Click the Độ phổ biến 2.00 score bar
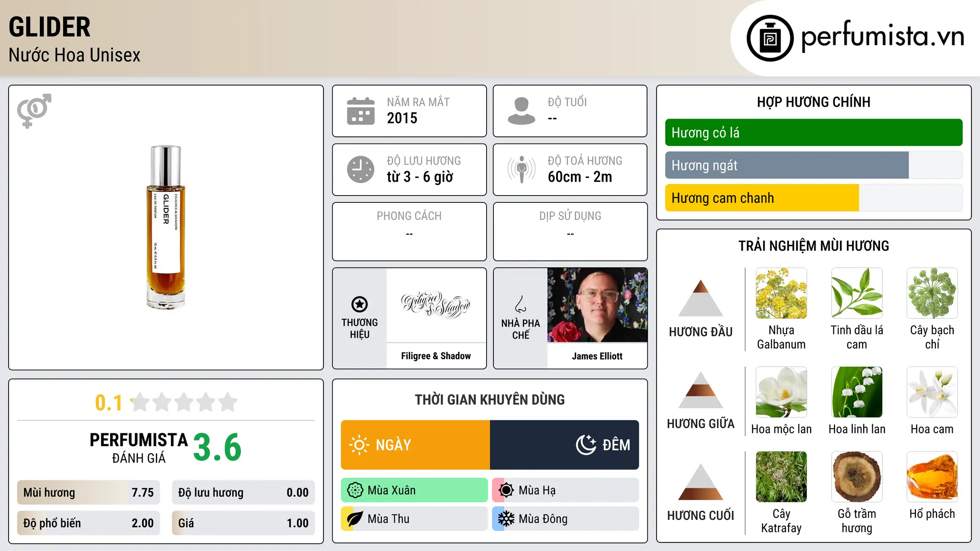980x551 pixels. pyautogui.click(x=89, y=523)
